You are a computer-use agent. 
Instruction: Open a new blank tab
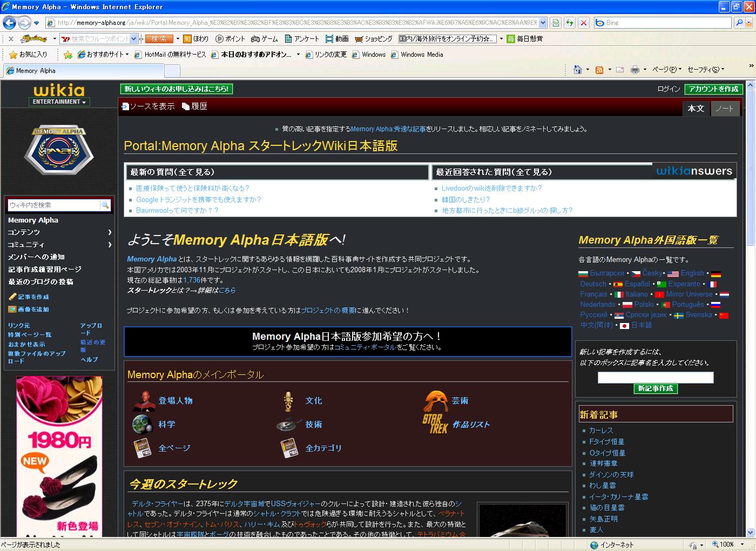coord(172,71)
